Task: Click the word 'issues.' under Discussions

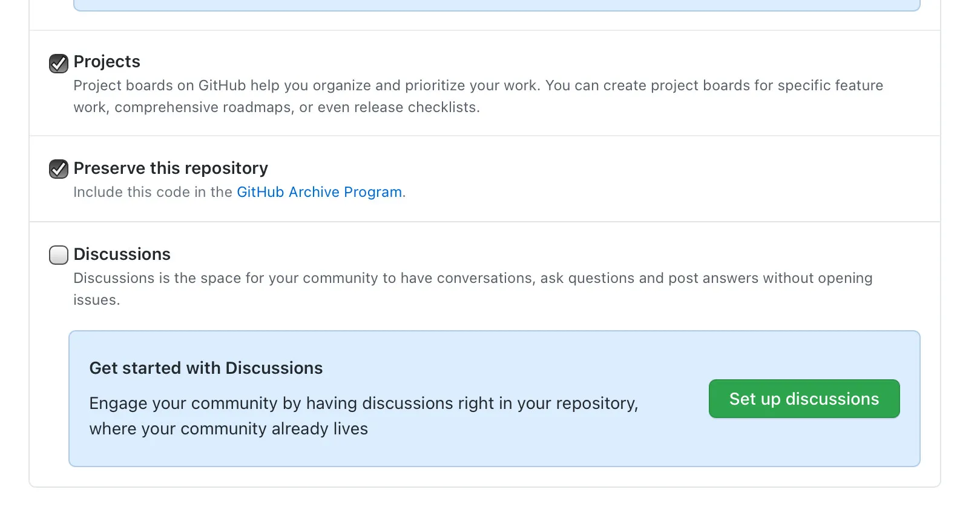Action: [97, 300]
